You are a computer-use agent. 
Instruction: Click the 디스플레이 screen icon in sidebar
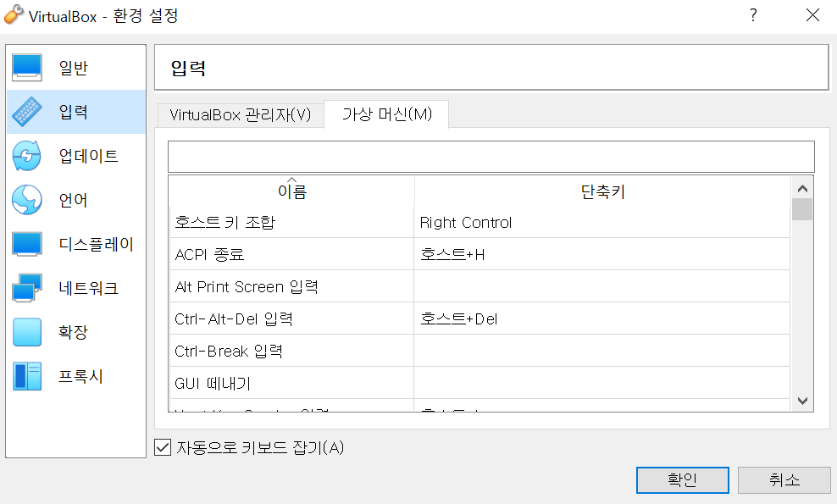click(x=27, y=244)
